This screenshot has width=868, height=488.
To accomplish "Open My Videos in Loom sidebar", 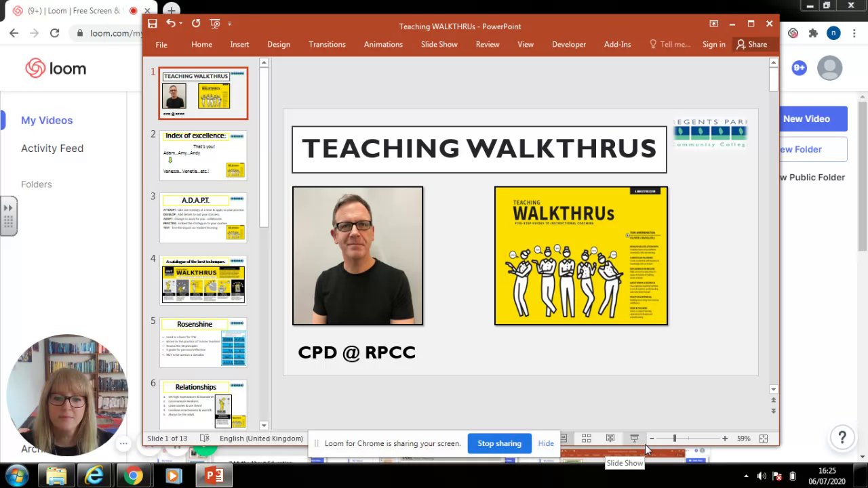I will pyautogui.click(x=47, y=120).
